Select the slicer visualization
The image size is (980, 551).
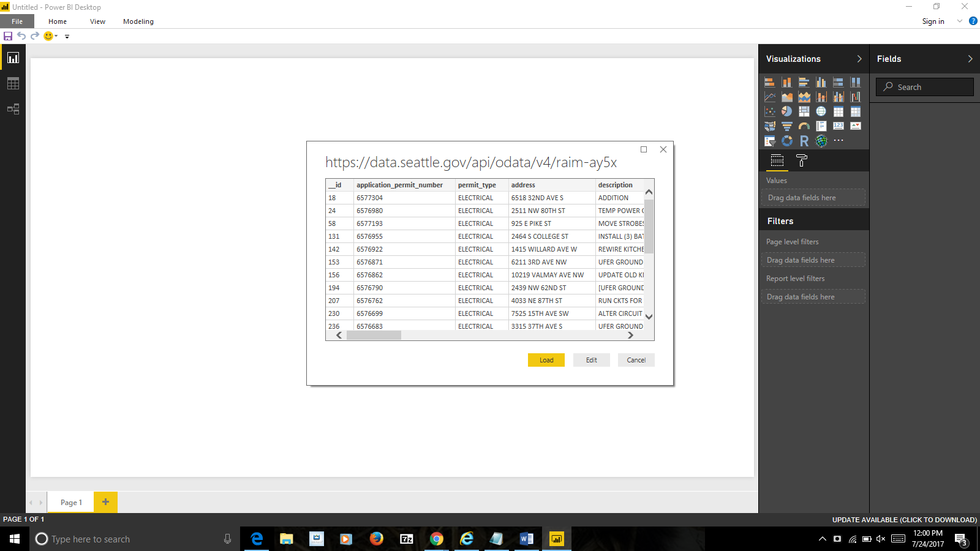click(770, 141)
